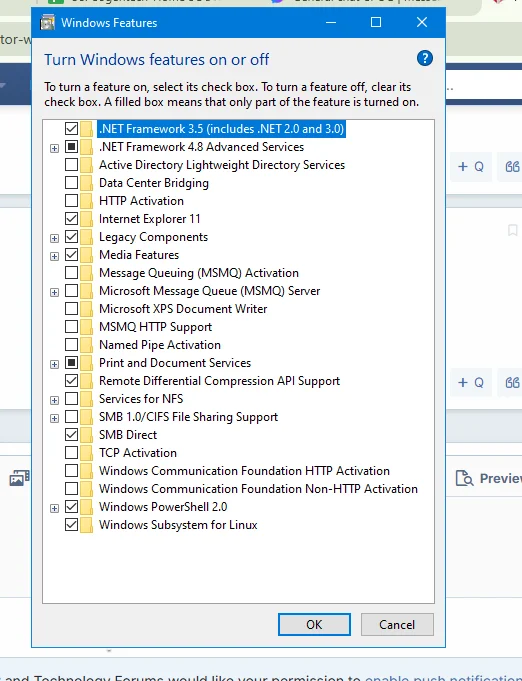522x681 pixels.
Task: Click the folder icon beside Windows Subsystem for Linux
Action: coord(86,525)
